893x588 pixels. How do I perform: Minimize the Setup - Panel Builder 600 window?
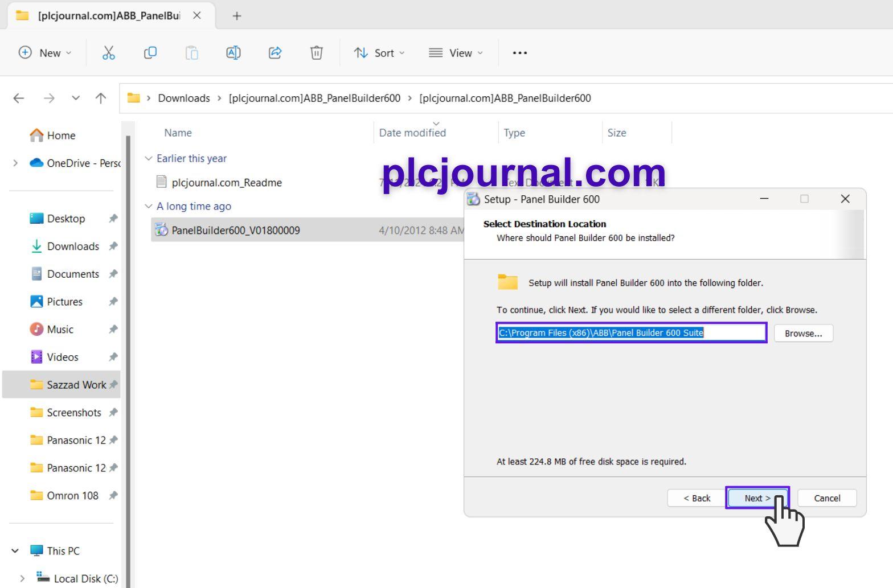[x=764, y=199]
